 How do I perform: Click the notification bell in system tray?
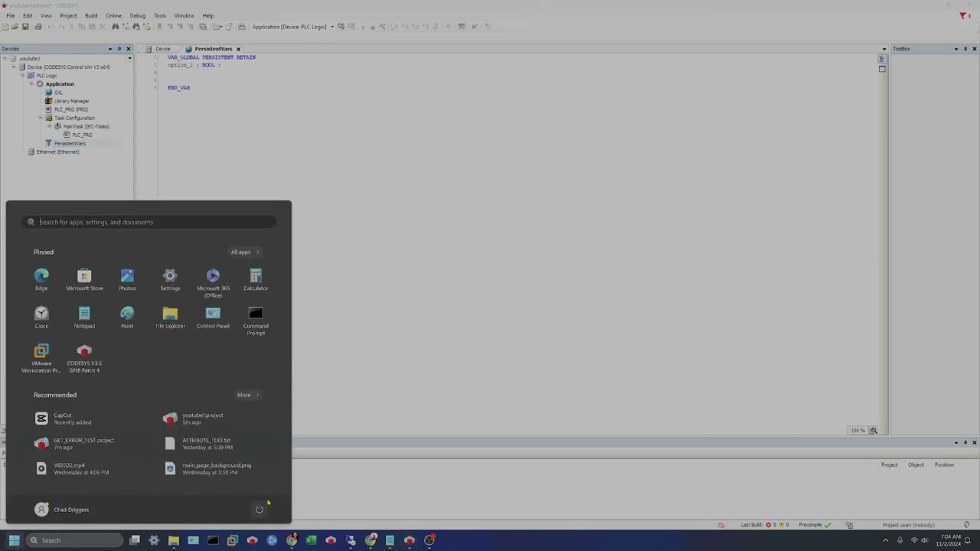coord(968,540)
